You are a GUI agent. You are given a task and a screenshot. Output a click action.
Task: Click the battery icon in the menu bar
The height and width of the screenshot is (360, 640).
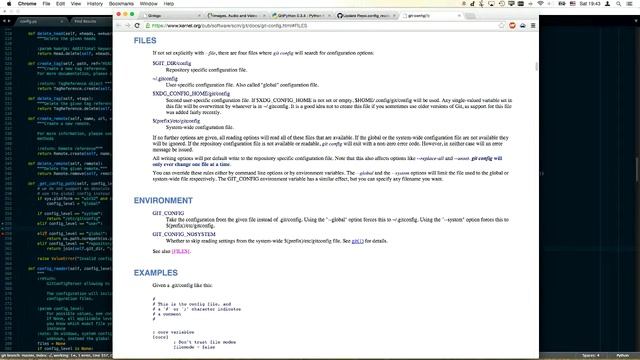[562, 4]
